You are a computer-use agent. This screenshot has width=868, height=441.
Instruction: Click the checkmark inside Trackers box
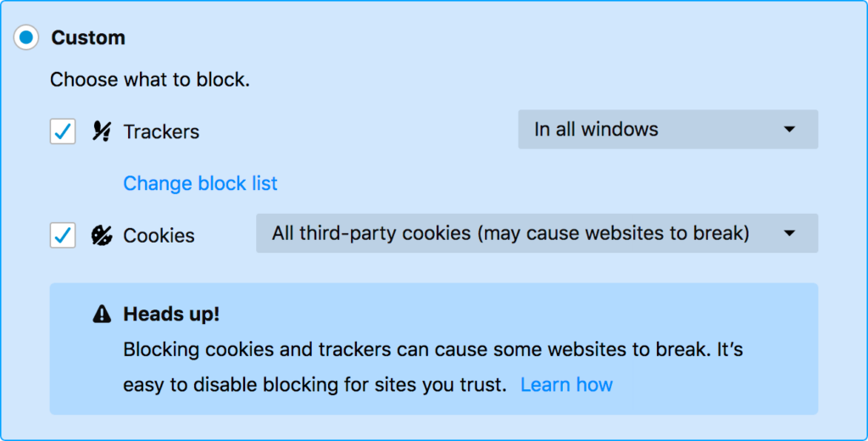tap(63, 131)
